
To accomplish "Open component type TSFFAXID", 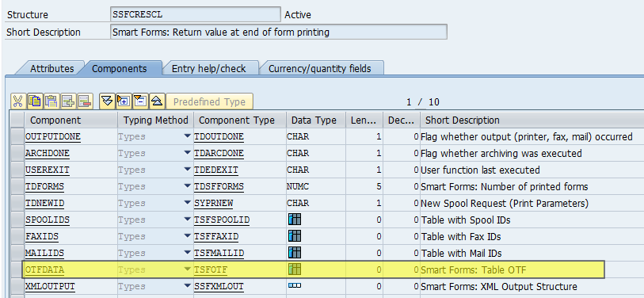I will click(x=216, y=237).
